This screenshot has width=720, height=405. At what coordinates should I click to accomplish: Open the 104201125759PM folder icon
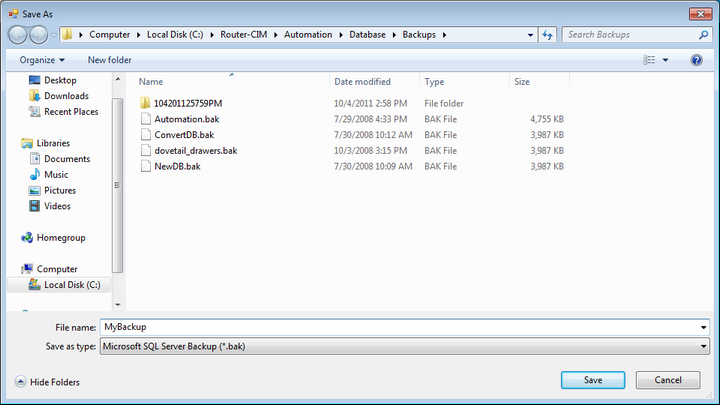pyautogui.click(x=145, y=103)
